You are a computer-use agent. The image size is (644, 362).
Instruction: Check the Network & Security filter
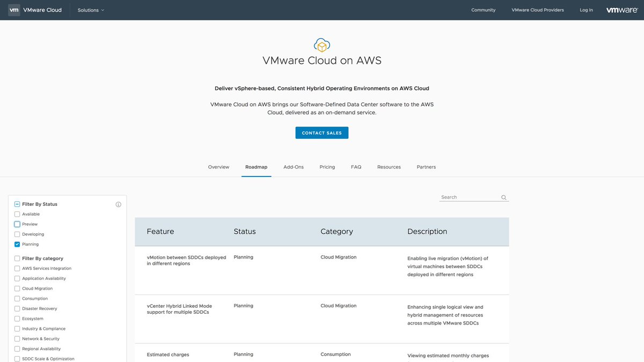[17, 339]
